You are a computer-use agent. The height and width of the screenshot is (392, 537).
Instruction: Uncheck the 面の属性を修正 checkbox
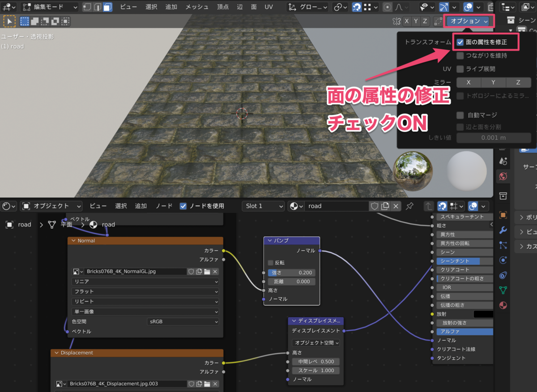[x=460, y=42]
